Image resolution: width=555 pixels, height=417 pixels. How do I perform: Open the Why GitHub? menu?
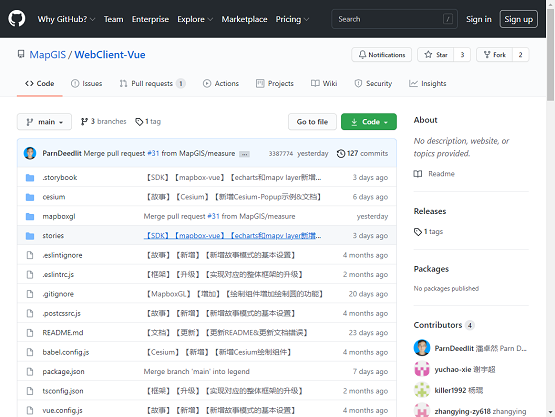pyautogui.click(x=66, y=19)
